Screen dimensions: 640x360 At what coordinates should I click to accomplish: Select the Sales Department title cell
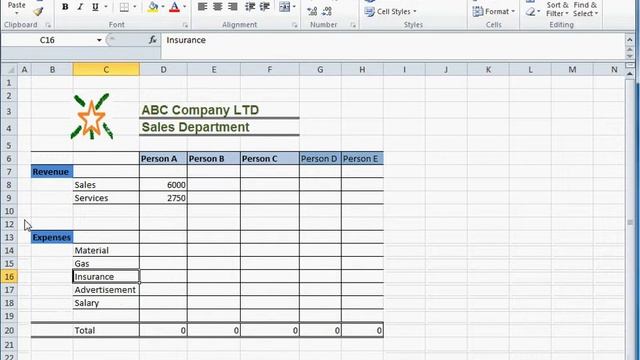tap(220, 127)
